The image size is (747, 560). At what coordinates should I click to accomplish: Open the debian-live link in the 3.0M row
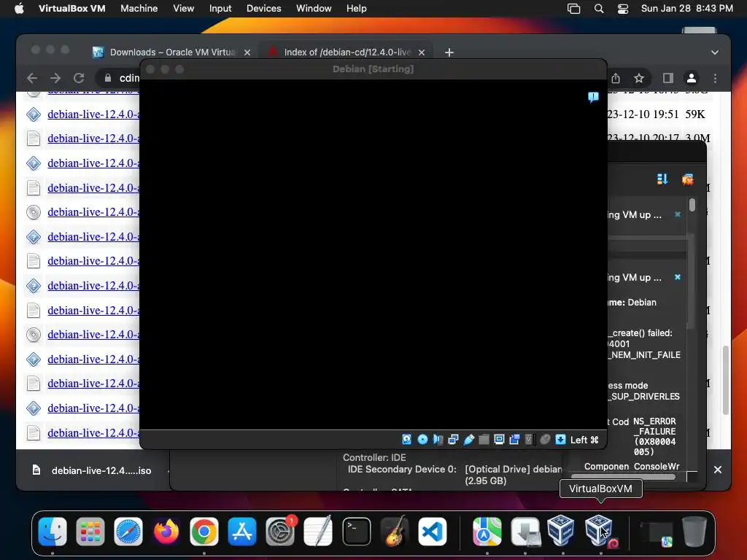(93, 139)
